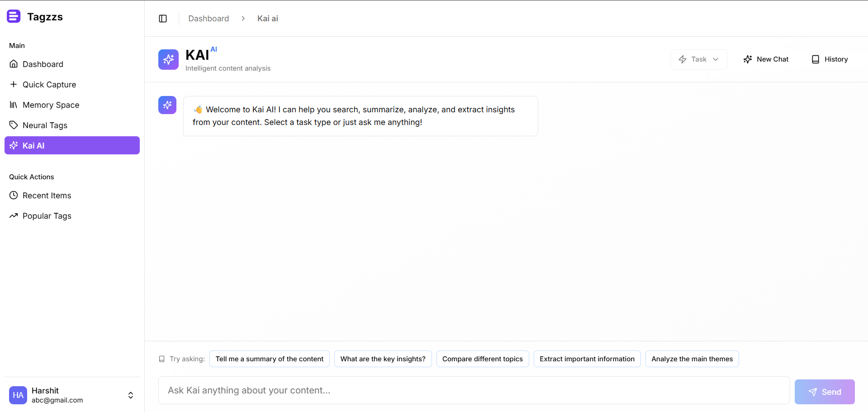Click the Neural Tags tag icon
Image resolution: width=868 pixels, height=412 pixels.
tap(14, 125)
